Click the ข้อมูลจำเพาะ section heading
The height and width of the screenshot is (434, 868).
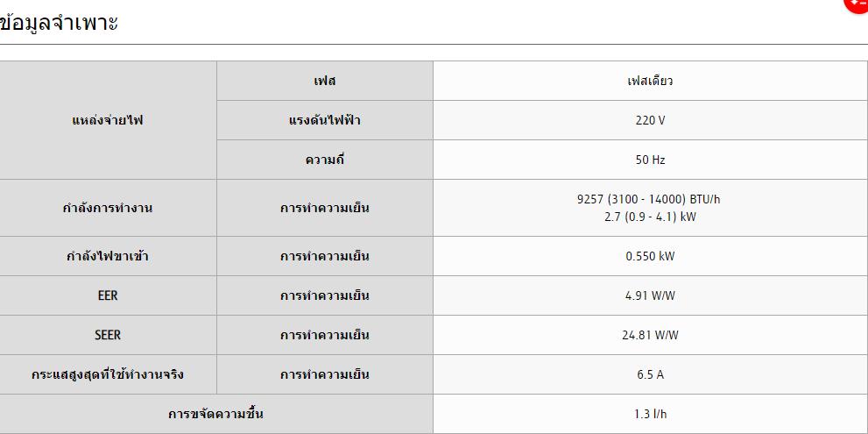point(59,24)
